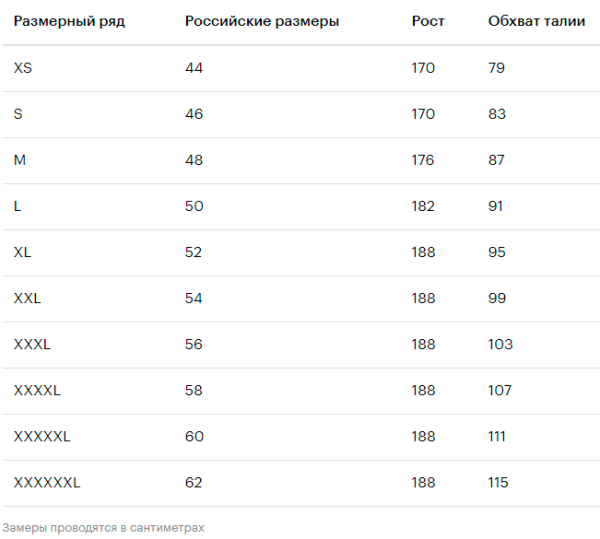Click the XS size cell

[x=24, y=68]
